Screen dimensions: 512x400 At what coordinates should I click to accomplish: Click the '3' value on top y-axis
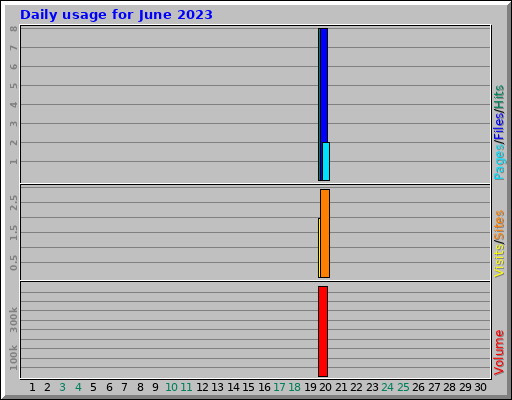pyautogui.click(x=13, y=124)
